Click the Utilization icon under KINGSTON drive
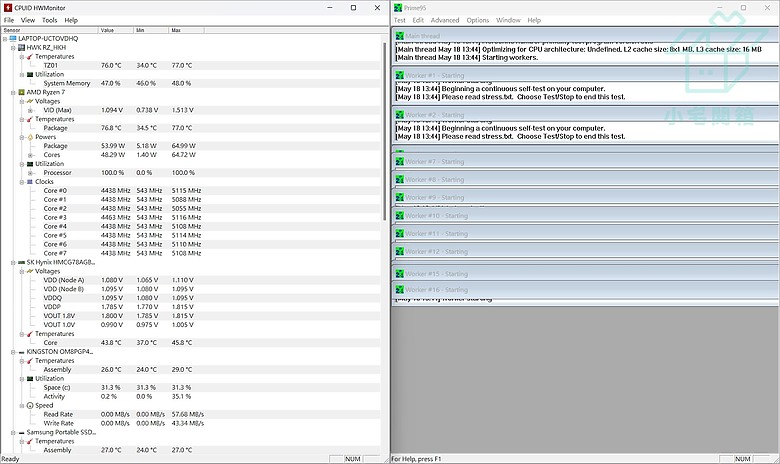Viewport: 780px width, 464px height. click(x=30, y=379)
